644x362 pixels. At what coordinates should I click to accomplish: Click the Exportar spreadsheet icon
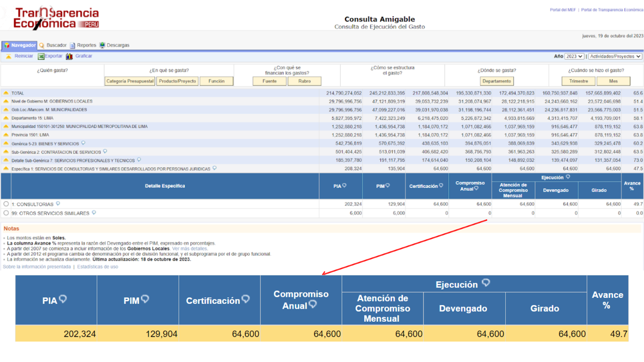point(41,56)
